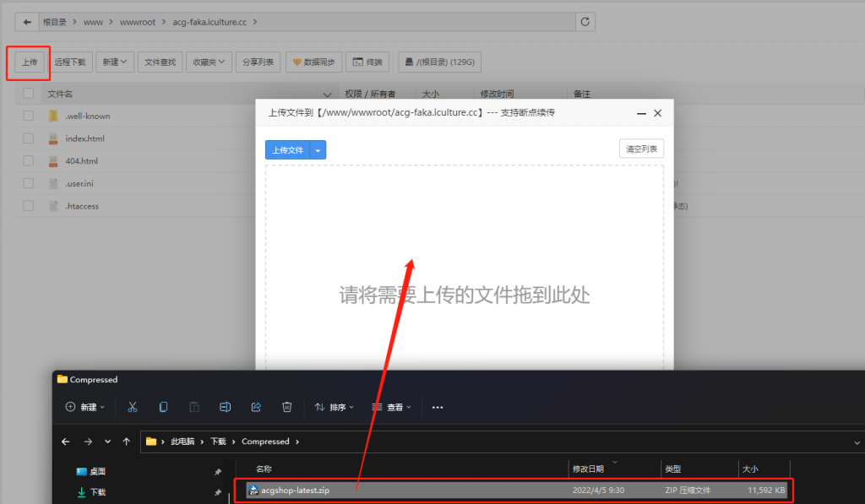Click the refresh icon beside the path bar
865x504 pixels.
click(x=585, y=21)
